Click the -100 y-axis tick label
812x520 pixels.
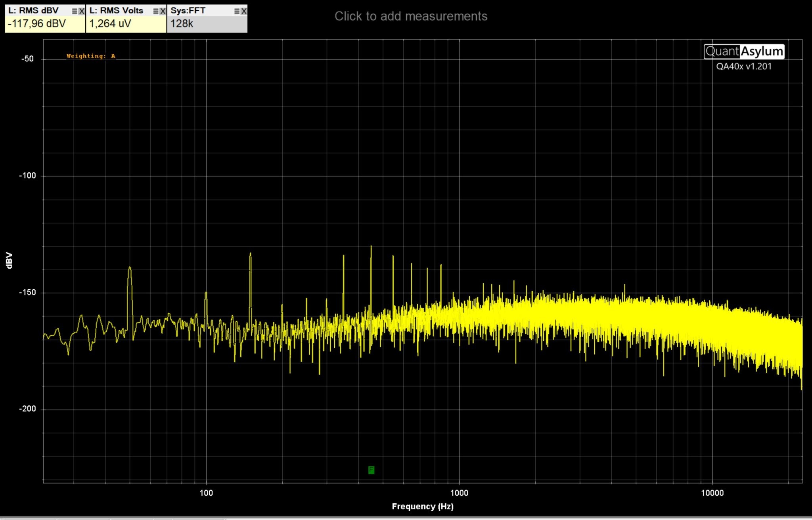[x=27, y=176]
